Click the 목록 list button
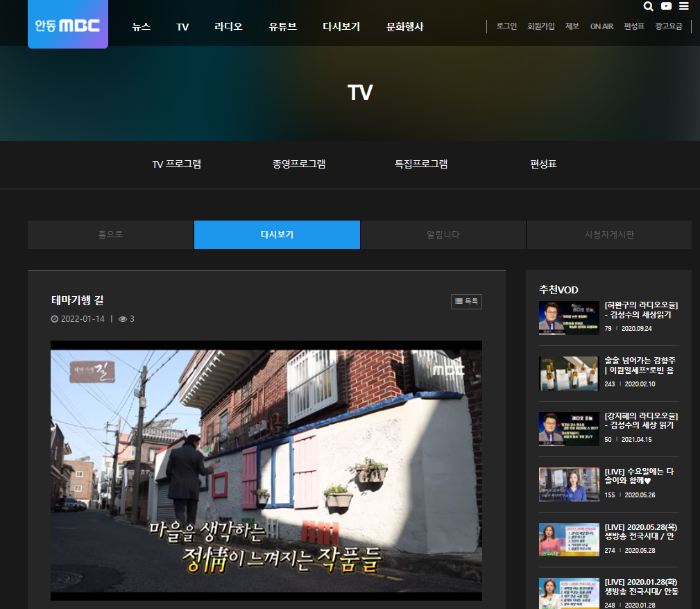The height and width of the screenshot is (609, 700). pyautogui.click(x=466, y=301)
